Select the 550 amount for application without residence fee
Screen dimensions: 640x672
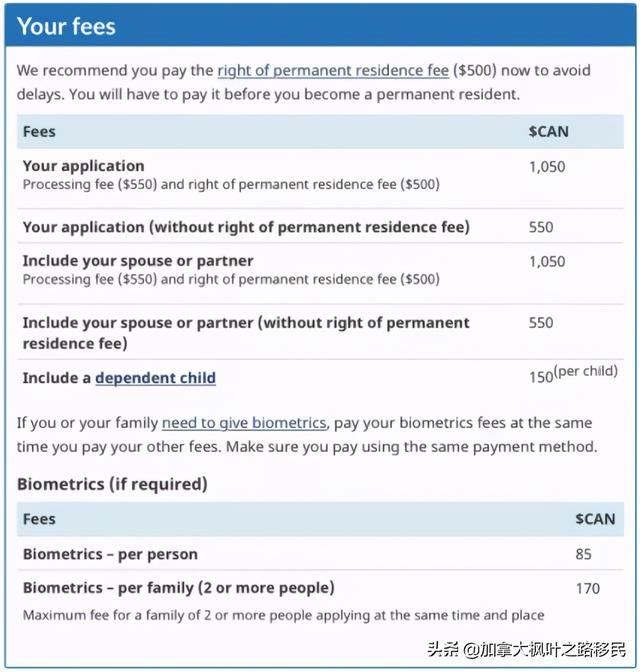point(541,228)
